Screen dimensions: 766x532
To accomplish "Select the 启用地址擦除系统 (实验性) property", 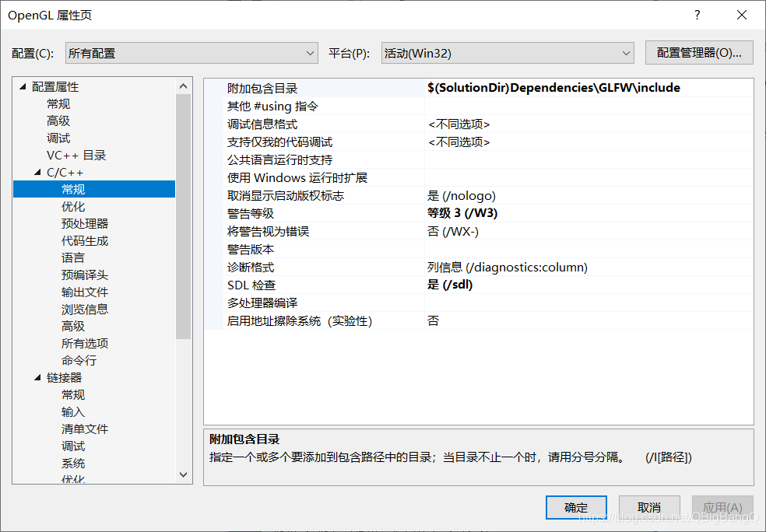I will [300, 320].
